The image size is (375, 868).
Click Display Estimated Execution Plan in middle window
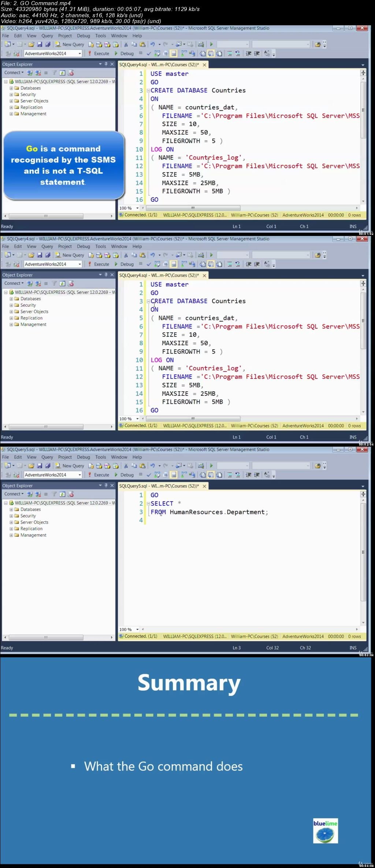click(157, 264)
